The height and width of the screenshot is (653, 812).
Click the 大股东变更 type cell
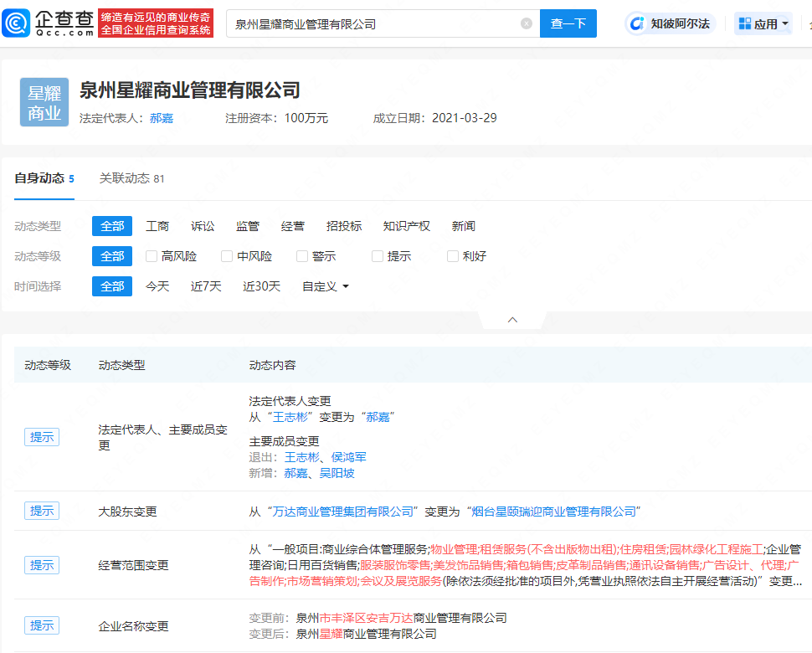coord(127,512)
